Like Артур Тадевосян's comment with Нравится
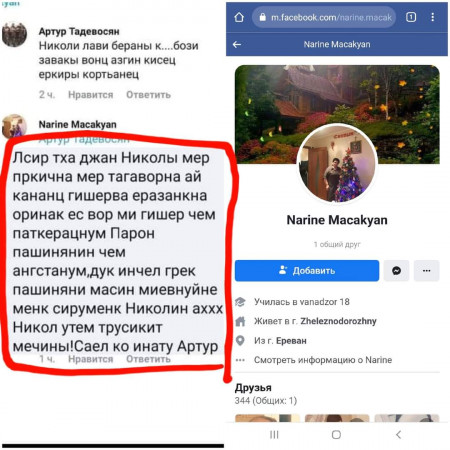 coord(91,95)
